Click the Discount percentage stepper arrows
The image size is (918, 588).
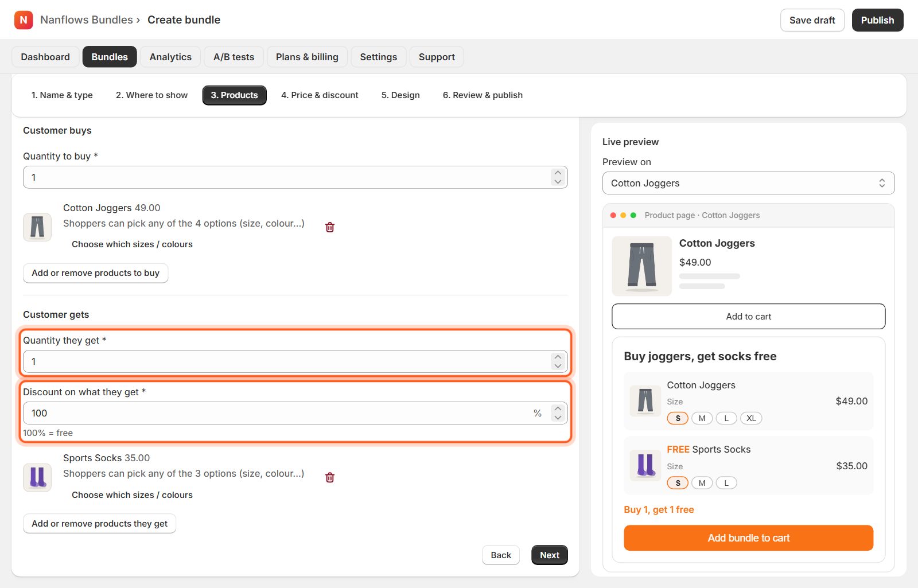coord(558,413)
